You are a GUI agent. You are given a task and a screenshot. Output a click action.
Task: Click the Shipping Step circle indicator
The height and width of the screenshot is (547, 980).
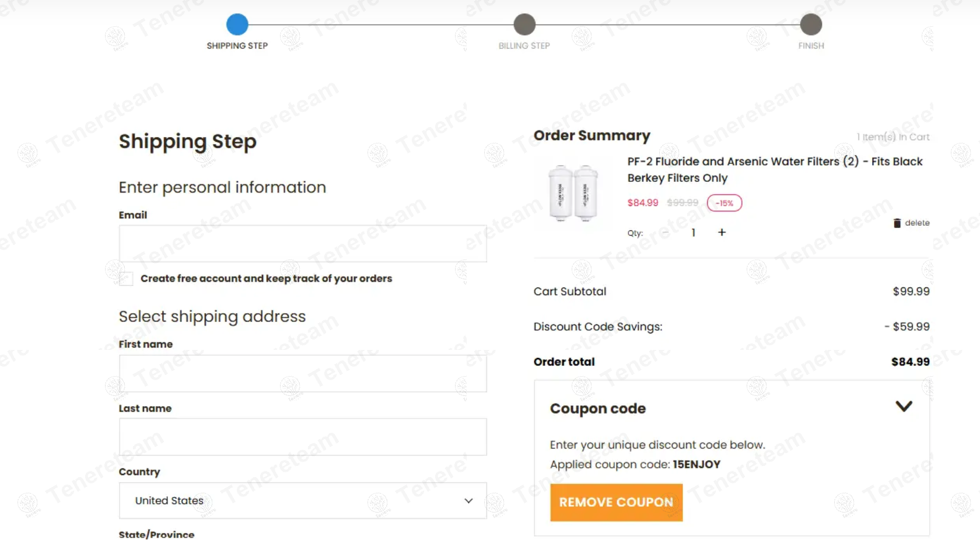click(x=237, y=24)
